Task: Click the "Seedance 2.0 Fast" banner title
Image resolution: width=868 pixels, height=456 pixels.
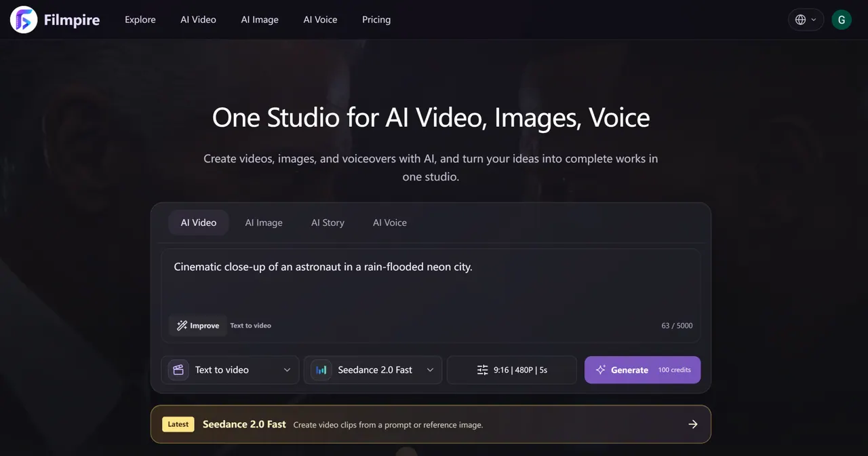Action: point(244,424)
